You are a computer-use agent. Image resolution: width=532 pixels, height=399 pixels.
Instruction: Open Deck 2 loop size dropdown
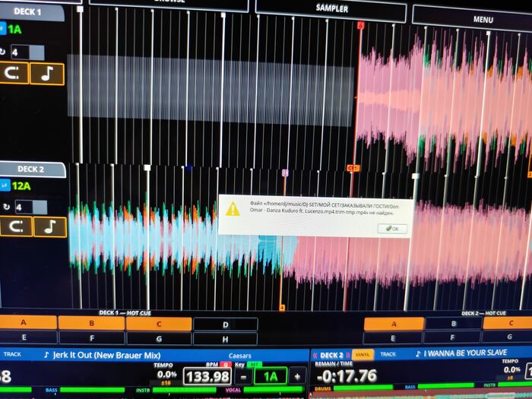point(40,207)
